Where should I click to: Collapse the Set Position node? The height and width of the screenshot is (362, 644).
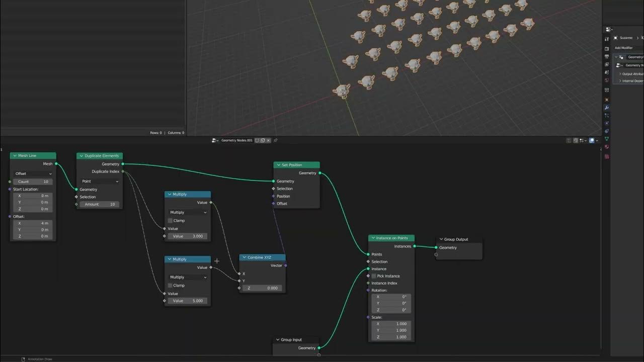[278, 165]
